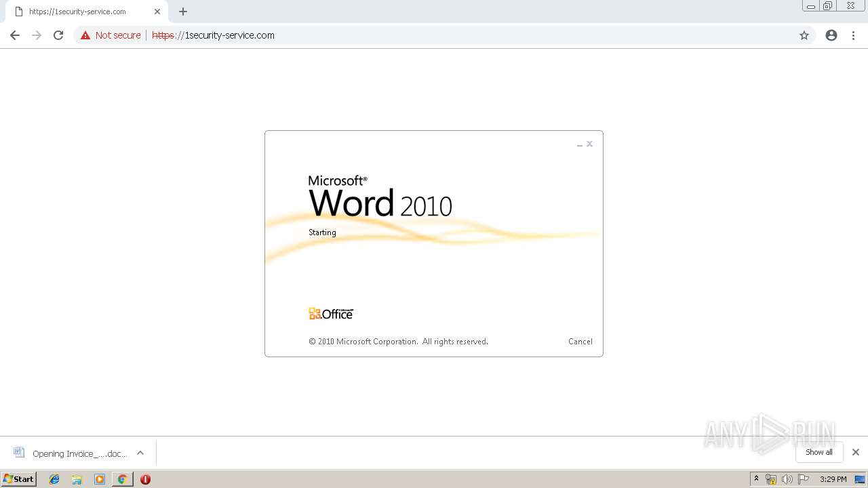Show all downloads
The image size is (868, 488).
pos(819,452)
